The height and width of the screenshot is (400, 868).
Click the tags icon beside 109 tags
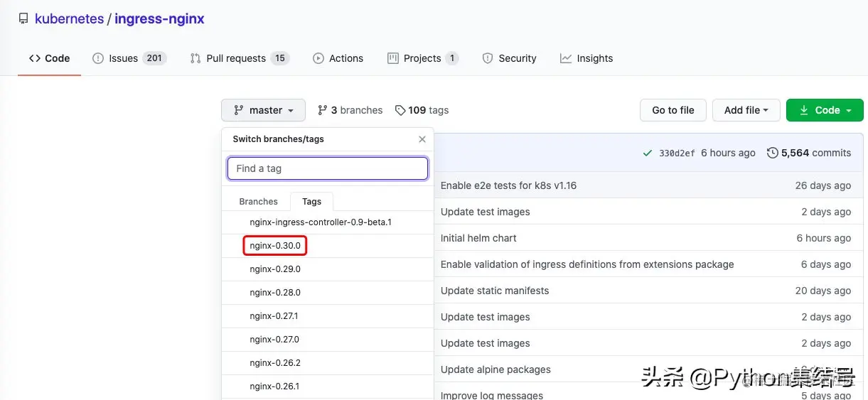[400, 110]
